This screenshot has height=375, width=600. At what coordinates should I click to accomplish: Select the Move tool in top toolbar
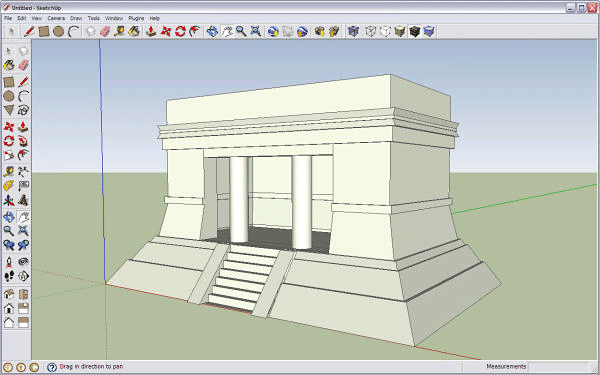pos(166,31)
